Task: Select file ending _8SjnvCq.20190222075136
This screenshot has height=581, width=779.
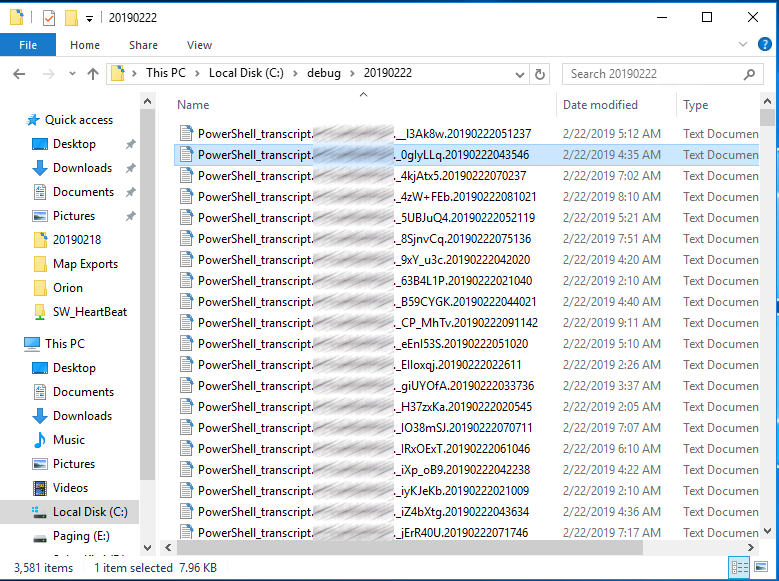Action: (x=466, y=239)
